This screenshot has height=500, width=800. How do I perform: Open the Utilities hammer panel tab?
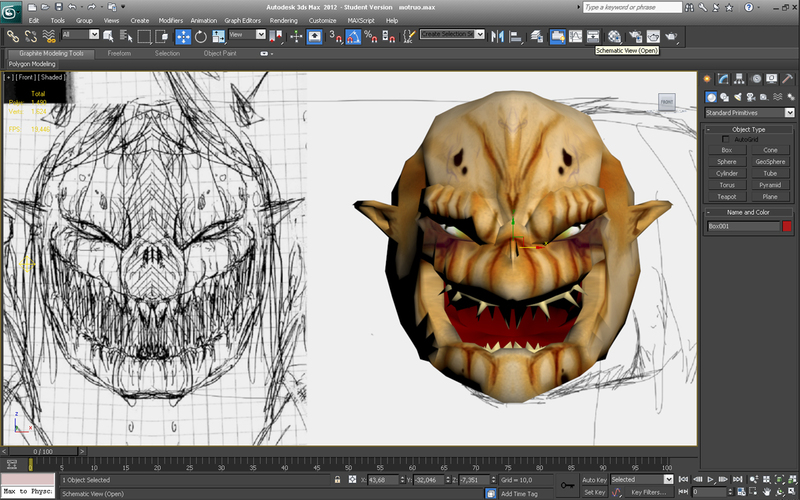[x=789, y=79]
